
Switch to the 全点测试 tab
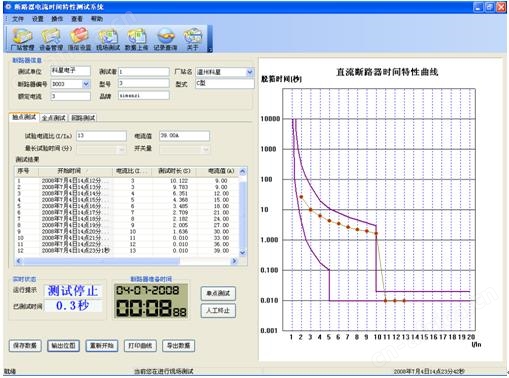(x=54, y=118)
